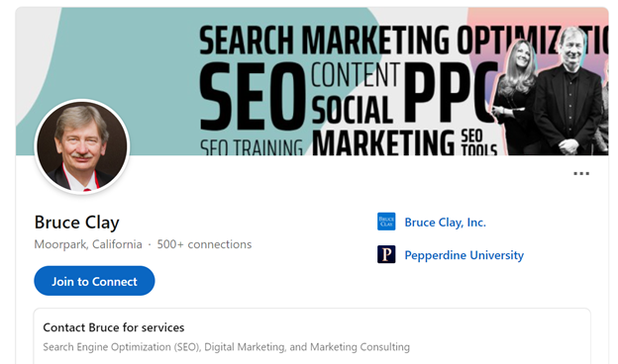Click the 500+ connections text
This screenshot has width=618, height=364.
pos(204,244)
